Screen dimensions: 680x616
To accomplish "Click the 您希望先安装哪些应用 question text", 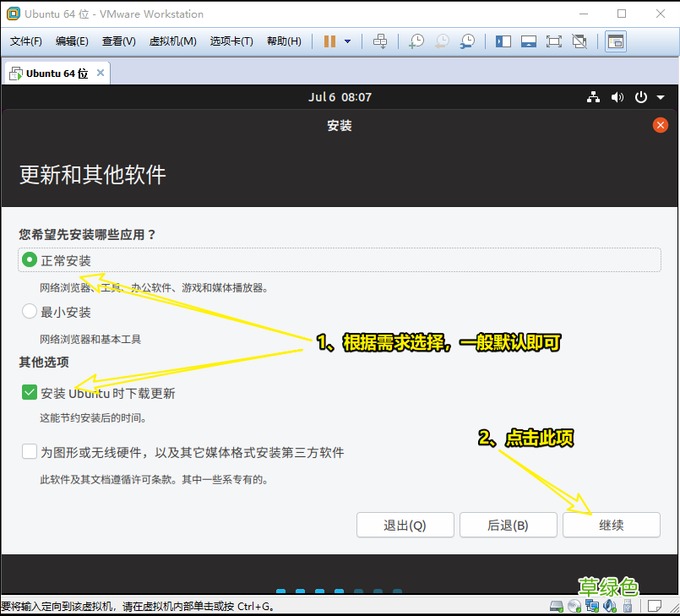I will (x=87, y=235).
